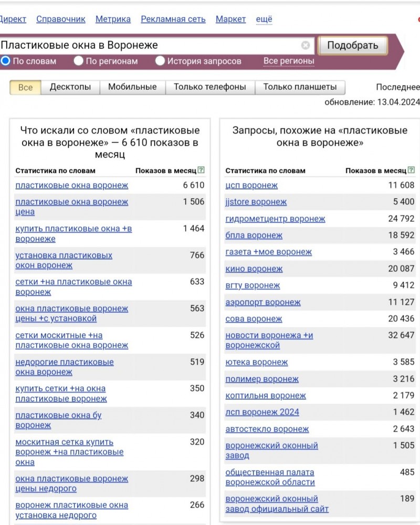Switch to the 'Мобильные' tab

point(132,87)
